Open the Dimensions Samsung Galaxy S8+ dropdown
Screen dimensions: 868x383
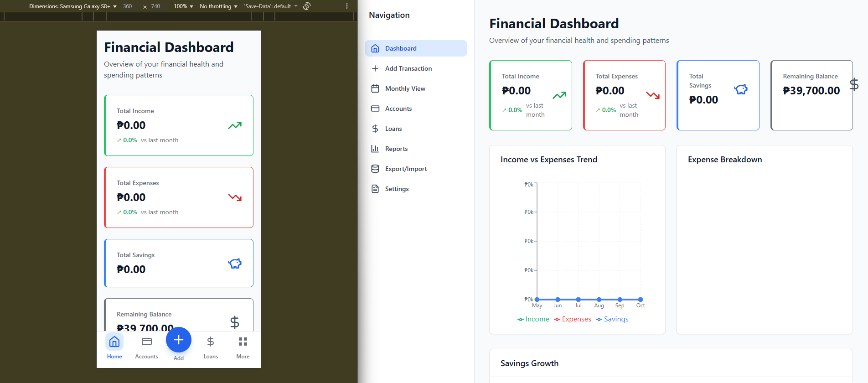point(73,6)
